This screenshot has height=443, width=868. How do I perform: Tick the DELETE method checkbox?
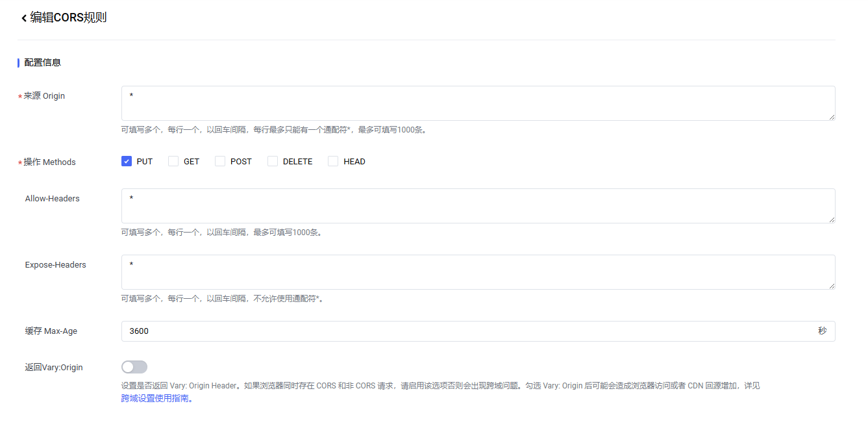coord(273,161)
